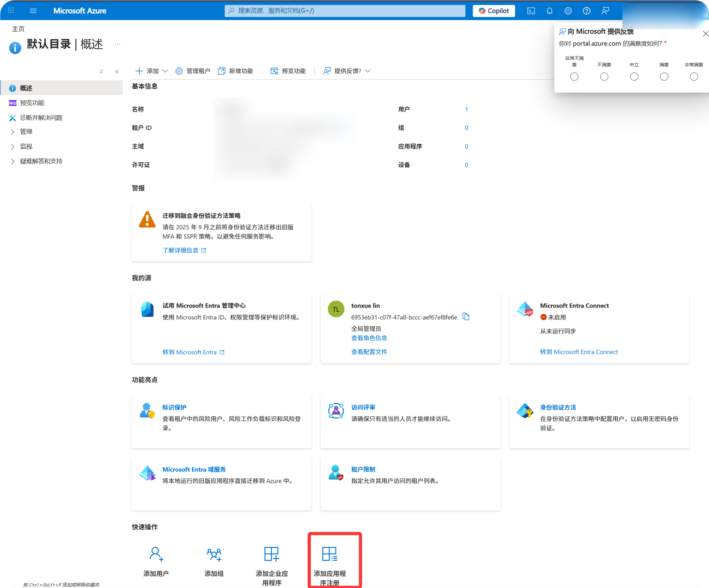Viewport: 709px width, 588px height.
Task: Open the 设备 count link
Action: pos(467,165)
